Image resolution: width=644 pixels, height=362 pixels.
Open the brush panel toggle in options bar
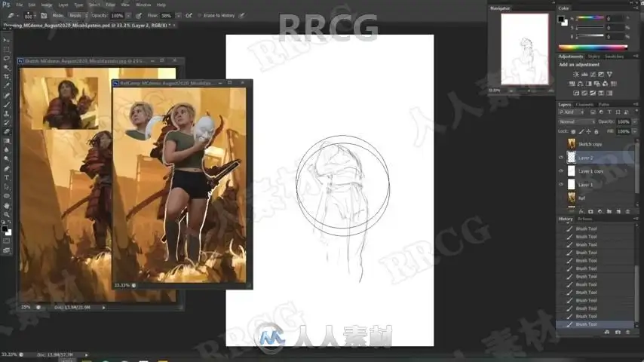coord(44,16)
